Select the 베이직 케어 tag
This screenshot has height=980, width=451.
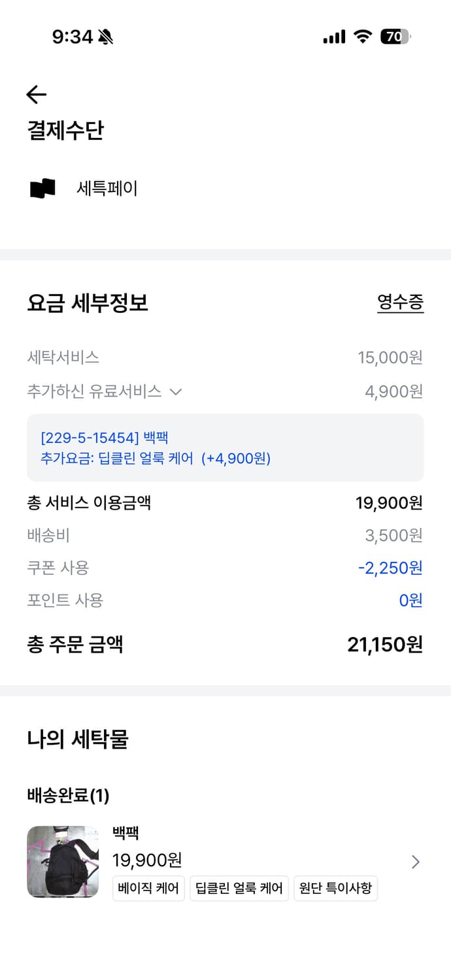148,888
